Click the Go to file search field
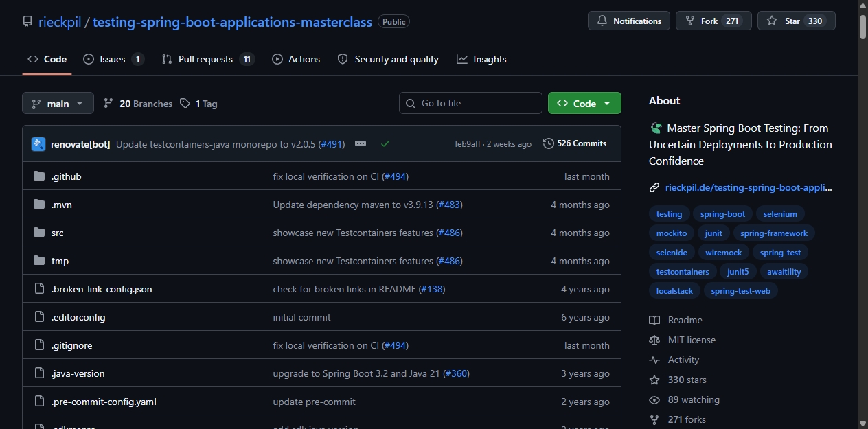The width and height of the screenshot is (868, 429). [x=470, y=103]
